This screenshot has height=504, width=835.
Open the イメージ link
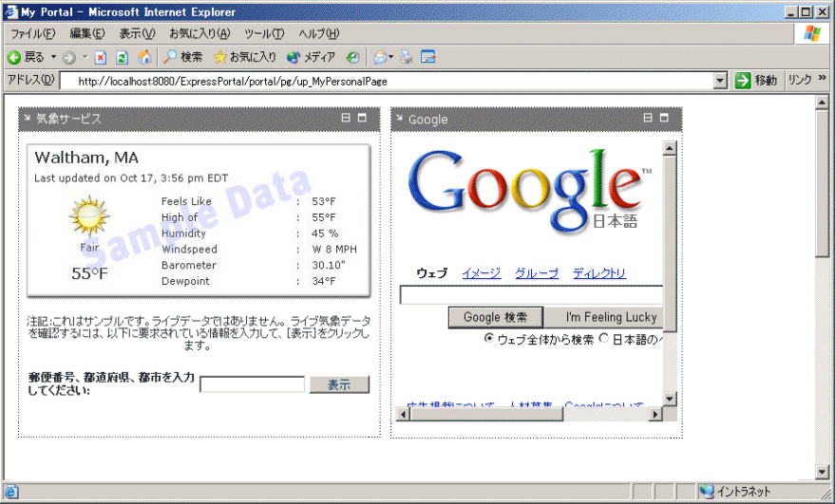coord(482,273)
